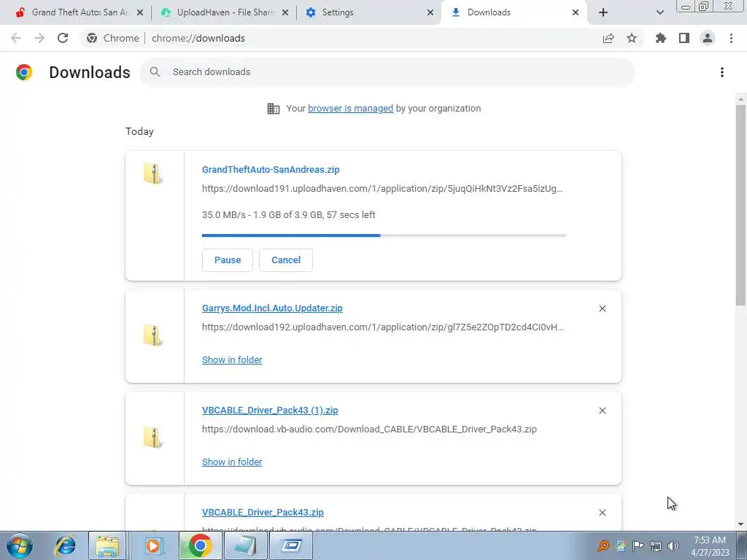The image size is (747, 560).
Task: Remove Garrys.Mod.Incl.Auto.Updater.zip from list
Action: 602,308
